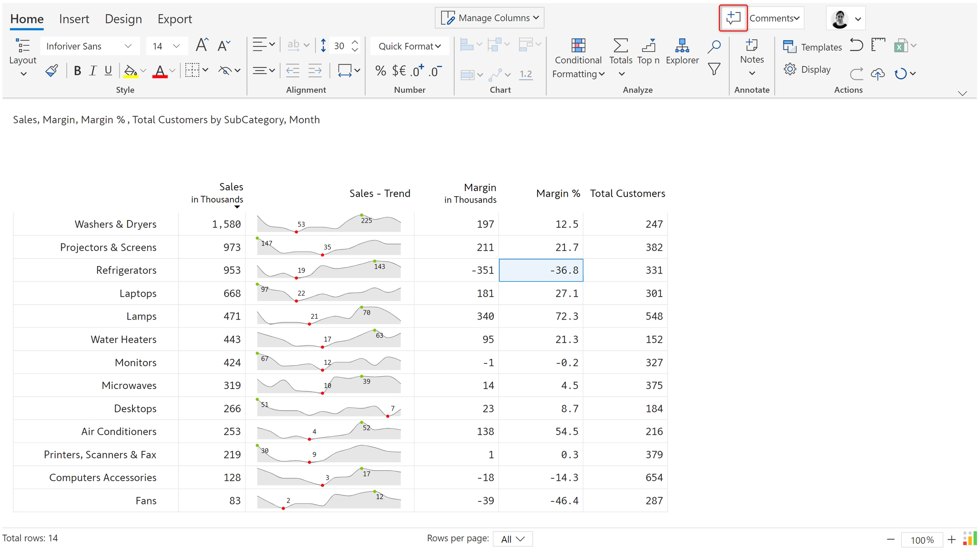
Task: Expand the Quick Format dropdown
Action: 409,46
